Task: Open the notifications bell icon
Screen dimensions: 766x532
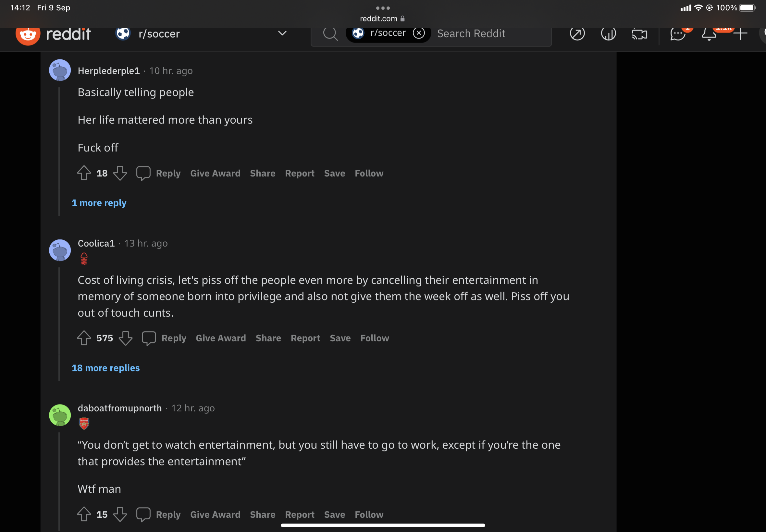Action: click(x=709, y=34)
